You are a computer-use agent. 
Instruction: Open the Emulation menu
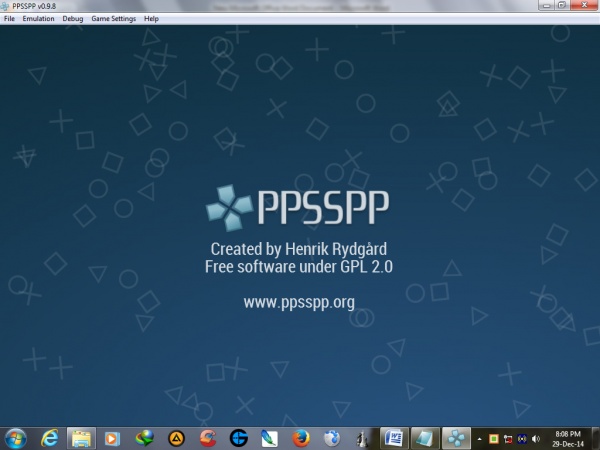click(38, 18)
